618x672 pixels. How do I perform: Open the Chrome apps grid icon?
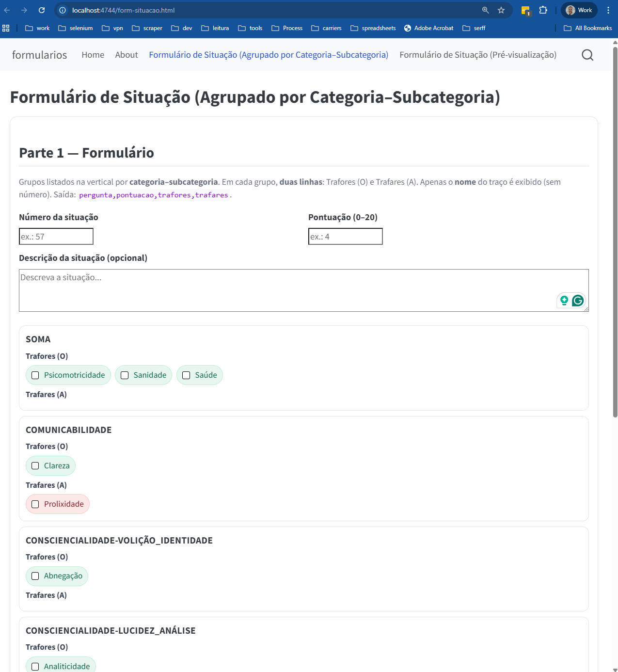[x=6, y=28]
